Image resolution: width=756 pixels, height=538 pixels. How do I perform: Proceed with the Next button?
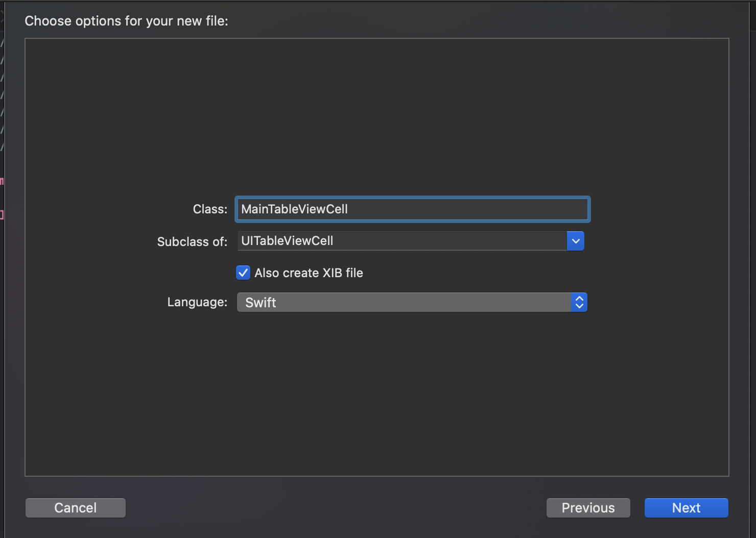[686, 508]
